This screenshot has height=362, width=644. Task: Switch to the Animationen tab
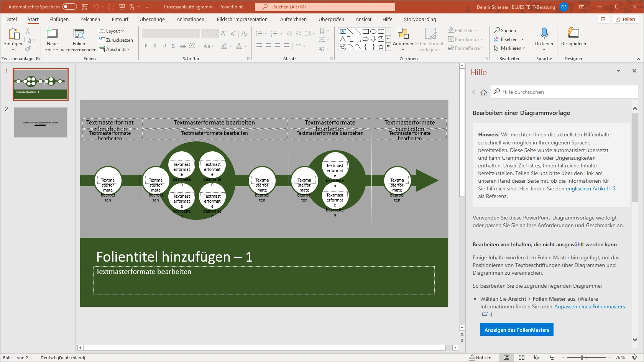click(190, 20)
